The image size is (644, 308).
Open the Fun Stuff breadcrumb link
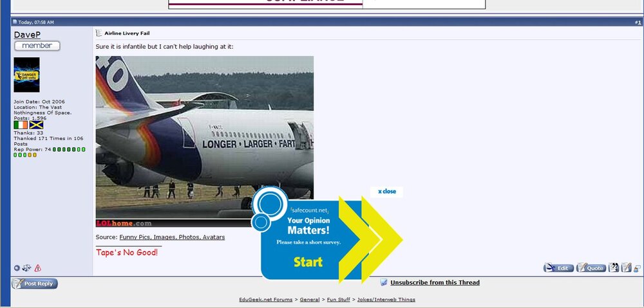point(339,300)
